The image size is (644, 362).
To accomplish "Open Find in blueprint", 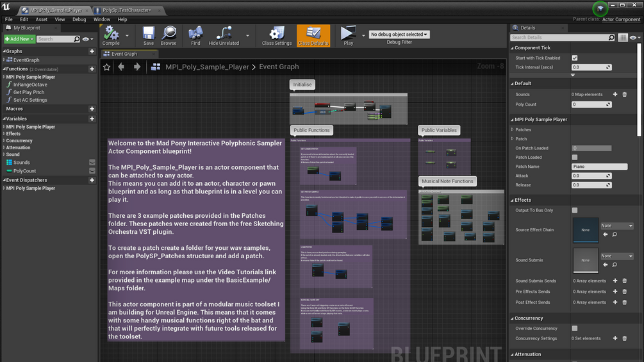I will [195, 35].
